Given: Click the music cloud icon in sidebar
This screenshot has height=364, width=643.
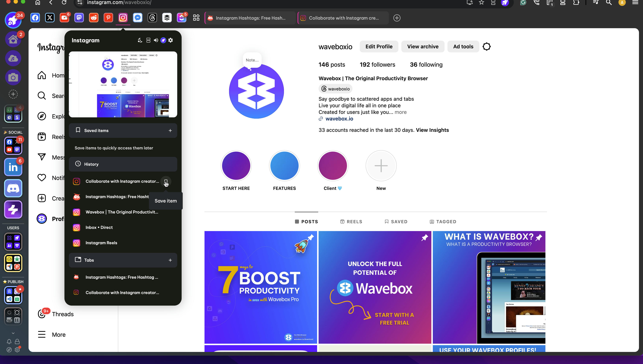Looking at the screenshot, I should pyautogui.click(x=13, y=58).
